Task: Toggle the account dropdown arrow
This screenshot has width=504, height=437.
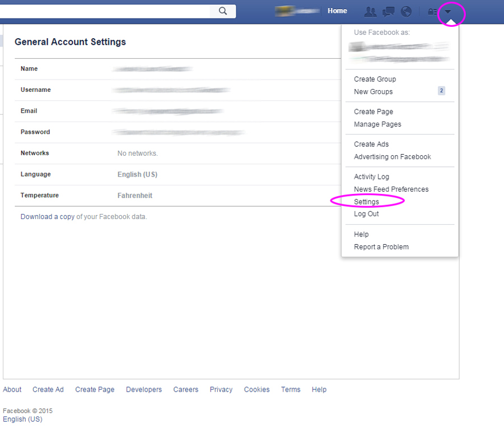Action: click(448, 12)
